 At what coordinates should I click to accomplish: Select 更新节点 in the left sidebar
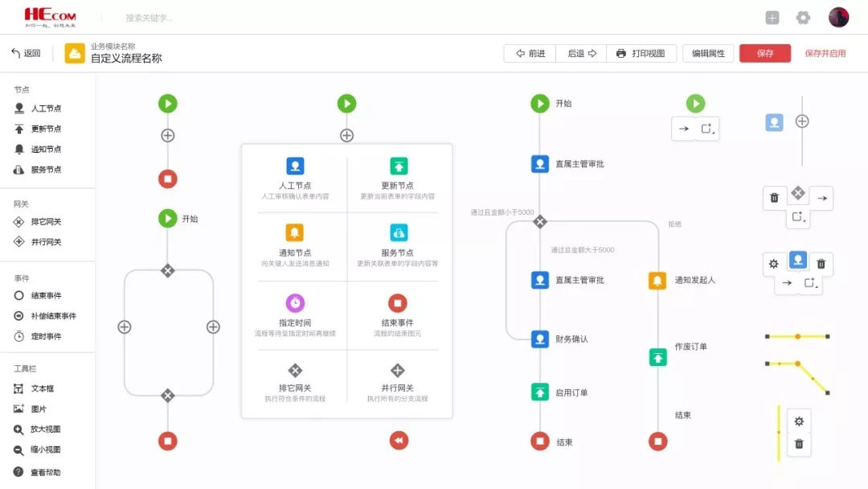(46, 129)
